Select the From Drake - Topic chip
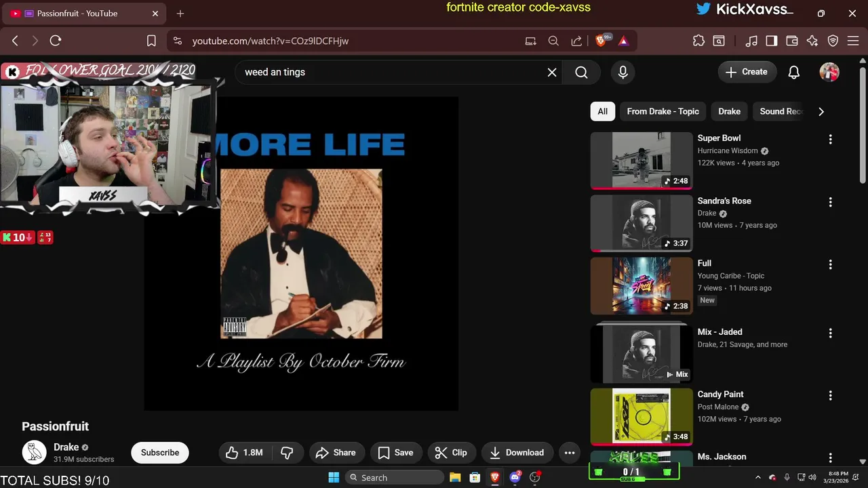The height and width of the screenshot is (488, 868). pos(663,111)
